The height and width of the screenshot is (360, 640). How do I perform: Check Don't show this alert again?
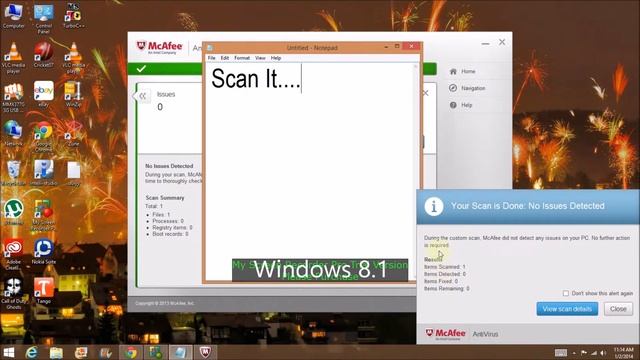[566, 293]
